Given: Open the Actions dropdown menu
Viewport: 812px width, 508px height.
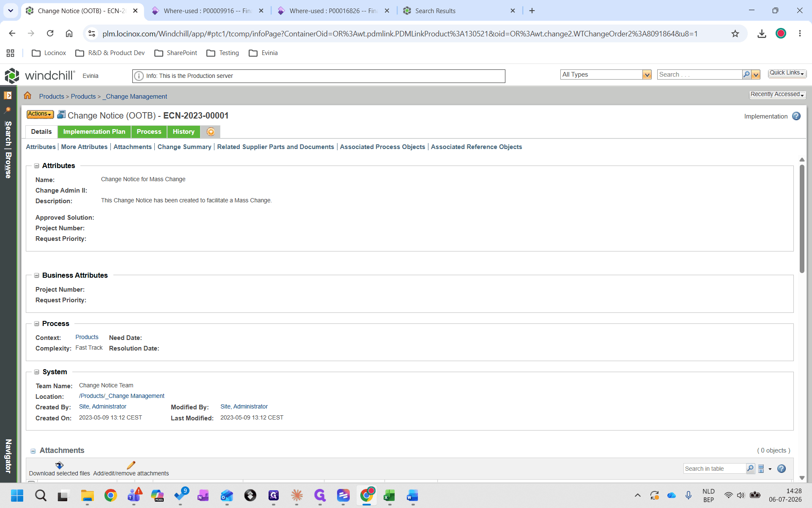Looking at the screenshot, I should [x=40, y=114].
